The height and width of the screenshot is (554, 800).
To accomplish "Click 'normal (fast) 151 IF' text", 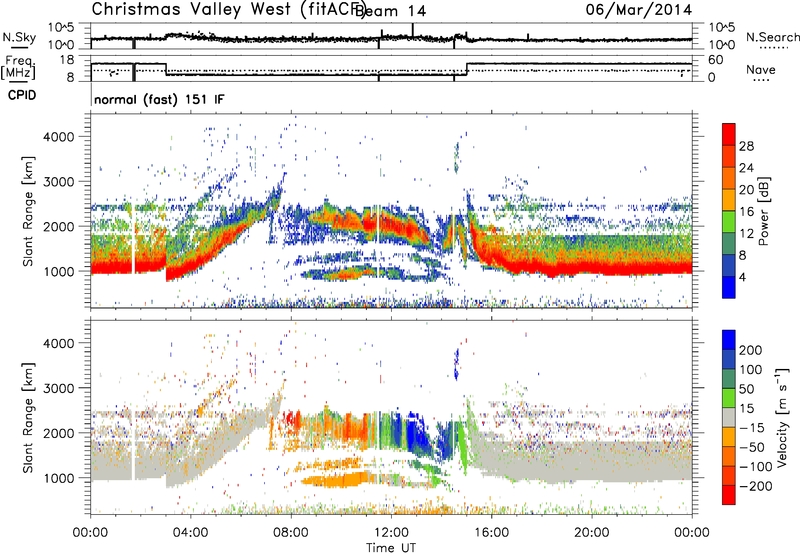I will [x=159, y=99].
